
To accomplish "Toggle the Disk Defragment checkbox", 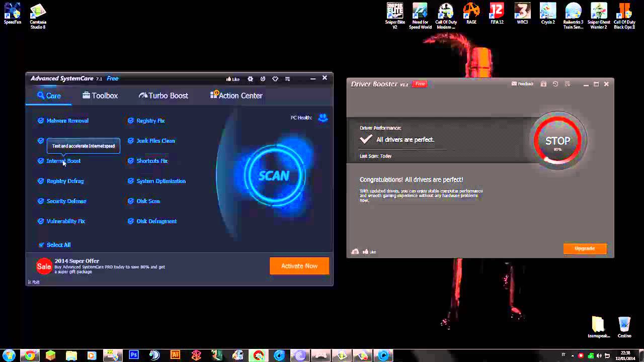I will pos(131,221).
